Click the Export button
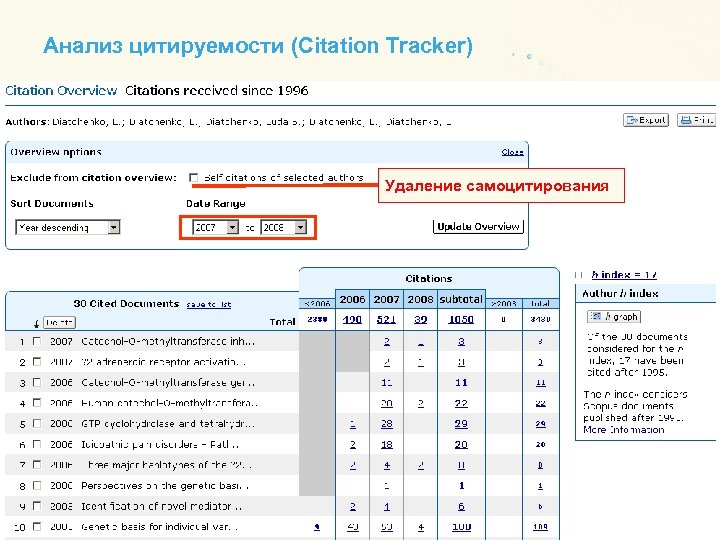Image resolution: width=720 pixels, height=540 pixels. pos(646,120)
